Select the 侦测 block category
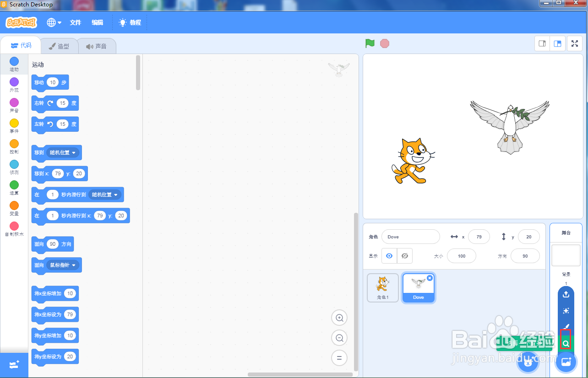The width and height of the screenshot is (588, 378). point(14,167)
